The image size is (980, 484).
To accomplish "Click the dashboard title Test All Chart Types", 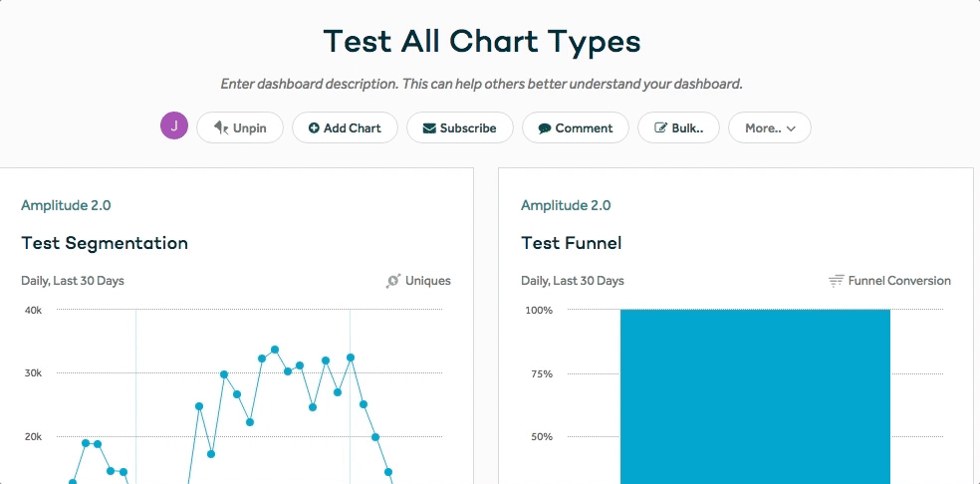I will tap(481, 42).
